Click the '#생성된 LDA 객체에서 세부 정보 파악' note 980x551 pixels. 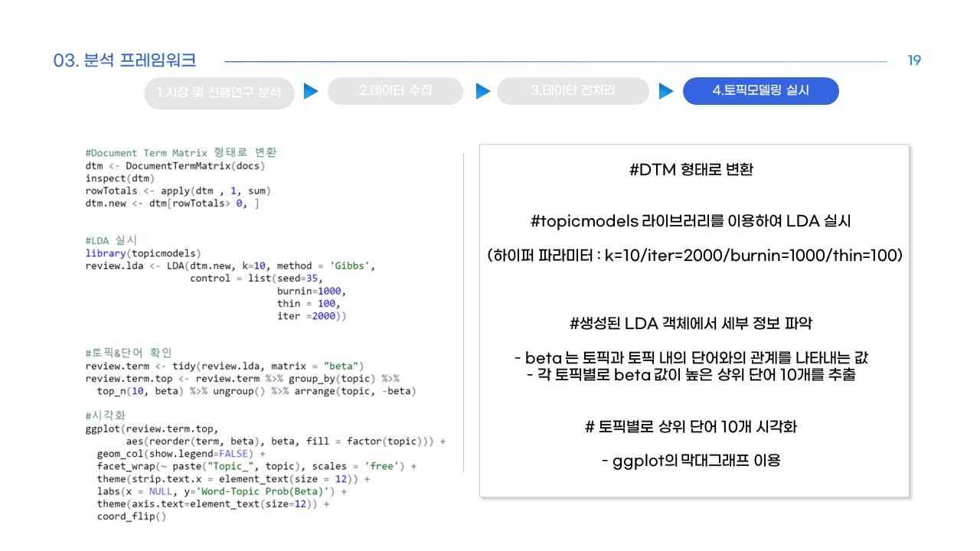(691, 323)
